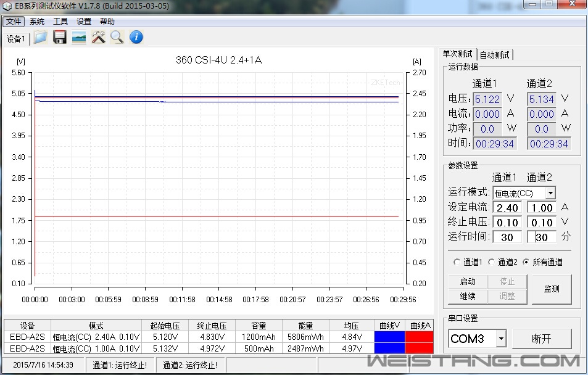The image size is (588, 375).
Task: Click the 5.122 voltage reading
Action: [x=487, y=99]
